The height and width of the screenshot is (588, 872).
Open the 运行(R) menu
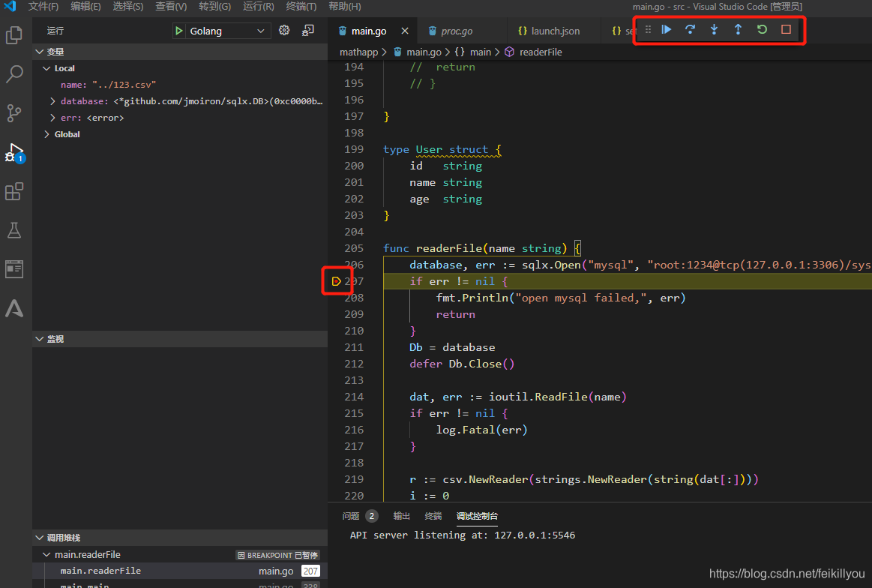[258, 7]
